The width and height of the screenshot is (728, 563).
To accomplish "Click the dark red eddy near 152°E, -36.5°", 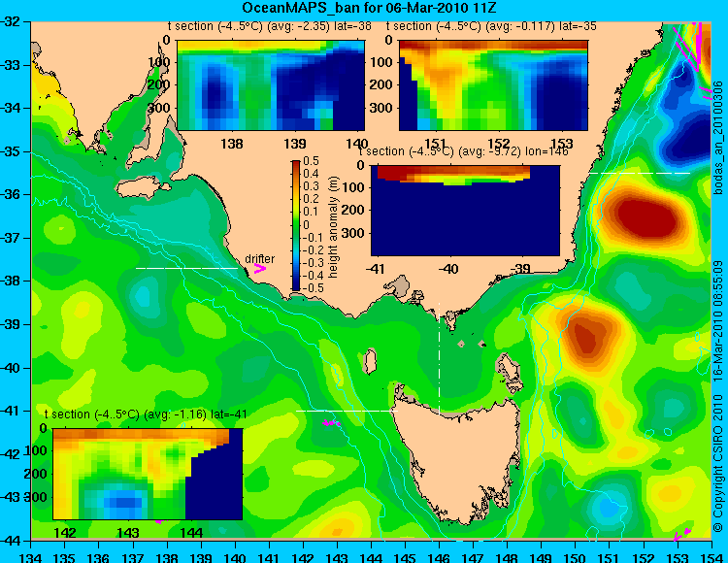I will (647, 217).
